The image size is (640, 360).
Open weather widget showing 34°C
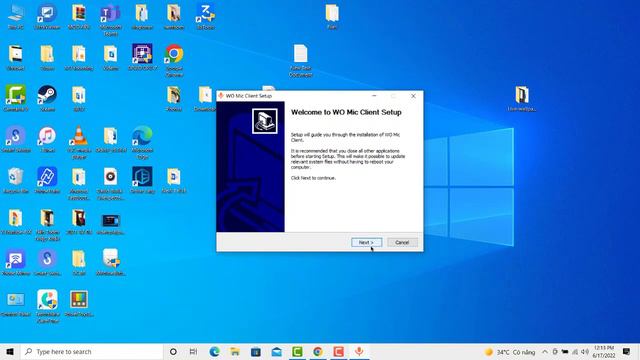click(510, 352)
